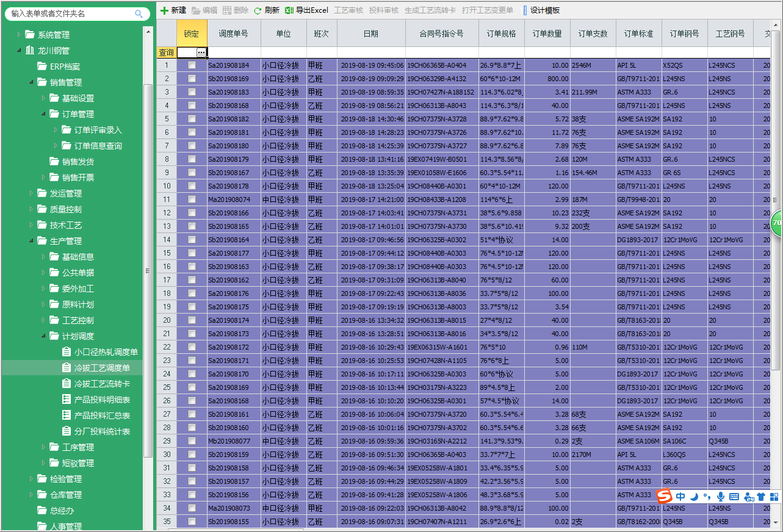Screen dimensions: 783x532
Task: Click the Excel export icon
Action: point(289,10)
